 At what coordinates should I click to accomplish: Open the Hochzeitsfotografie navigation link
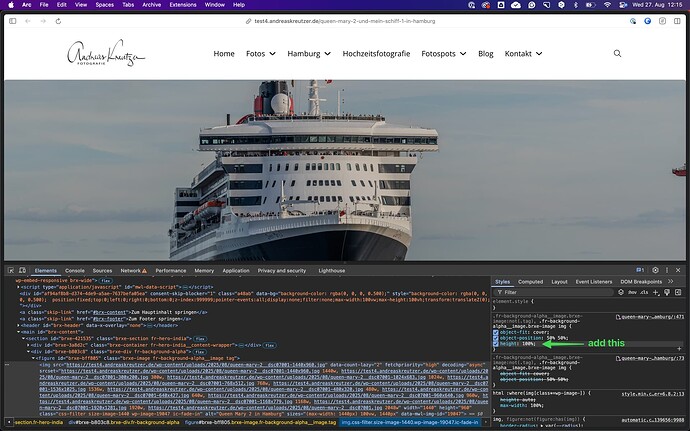[376, 53]
